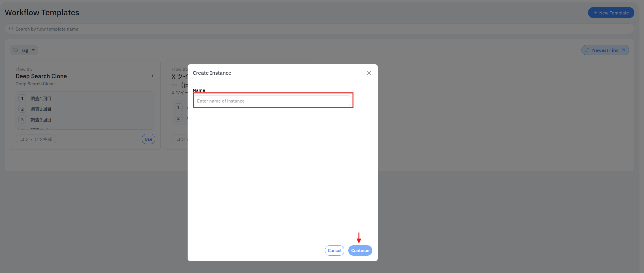Focus the flow template search field
644x273 pixels.
pyautogui.click(x=319, y=29)
